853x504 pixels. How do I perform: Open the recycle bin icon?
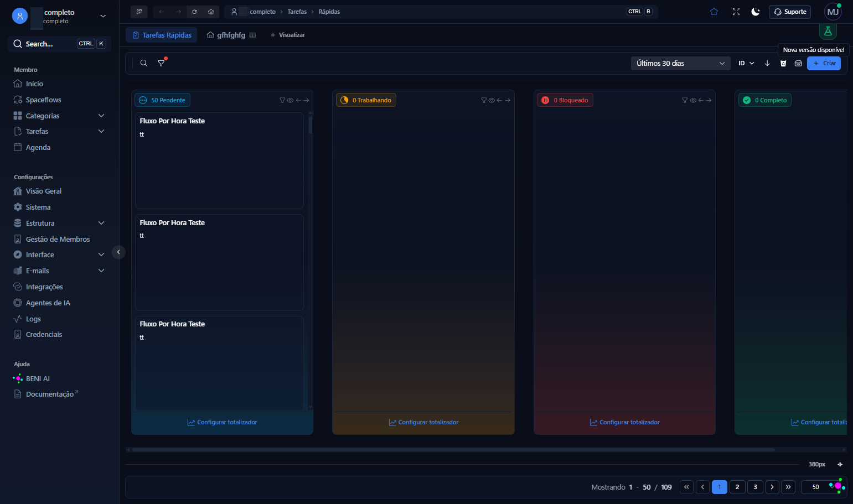[x=783, y=63]
